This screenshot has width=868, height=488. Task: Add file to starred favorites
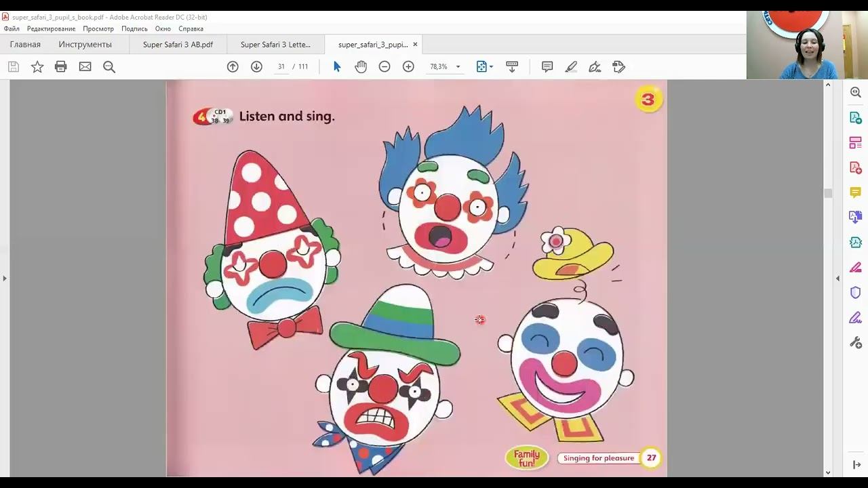pos(37,66)
